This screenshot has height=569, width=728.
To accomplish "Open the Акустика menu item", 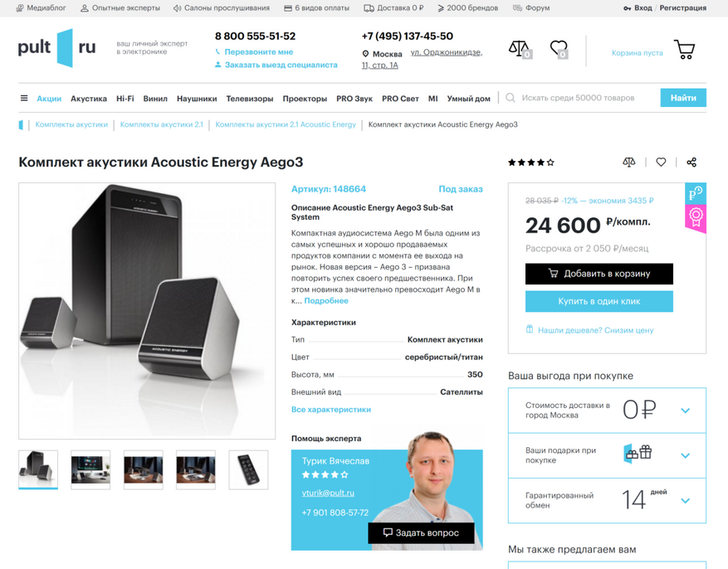I will (x=89, y=99).
